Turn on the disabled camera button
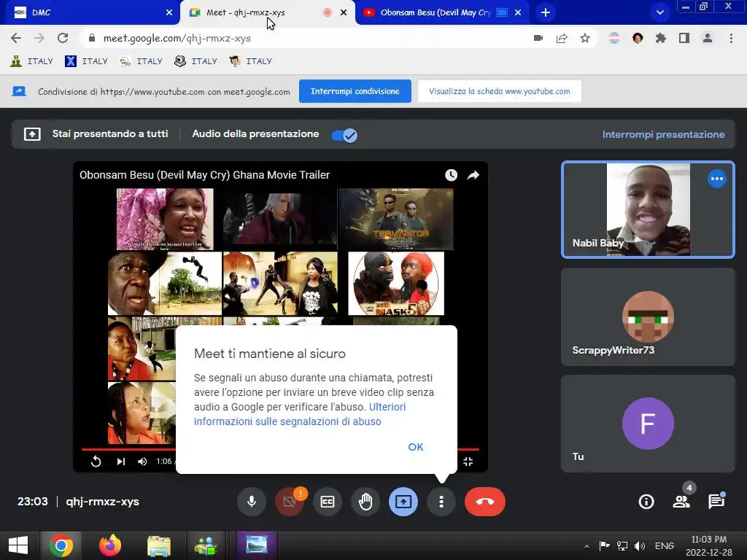Image resolution: width=747 pixels, height=560 pixels. pos(289,502)
